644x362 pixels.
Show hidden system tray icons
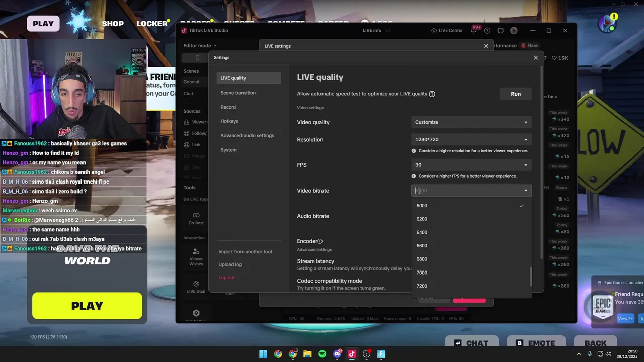pyautogui.click(x=579, y=354)
